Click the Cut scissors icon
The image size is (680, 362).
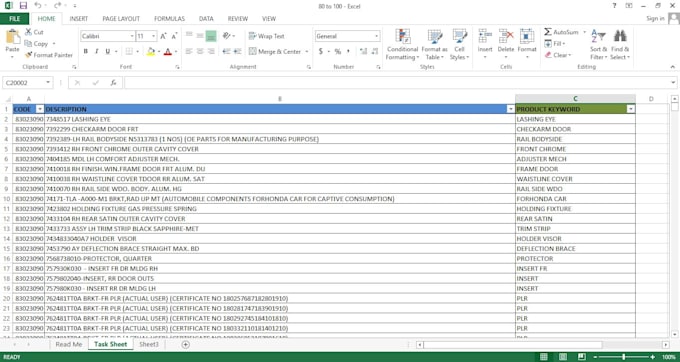[28, 32]
